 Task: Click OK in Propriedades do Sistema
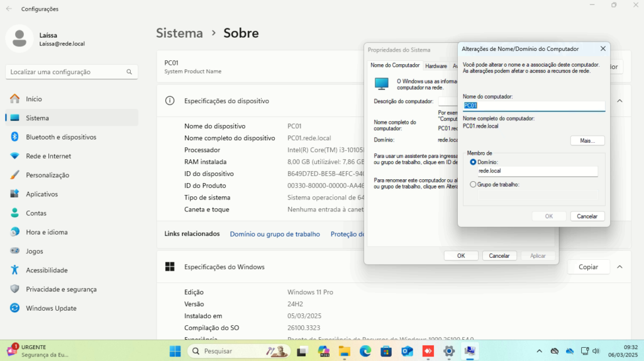click(x=461, y=256)
